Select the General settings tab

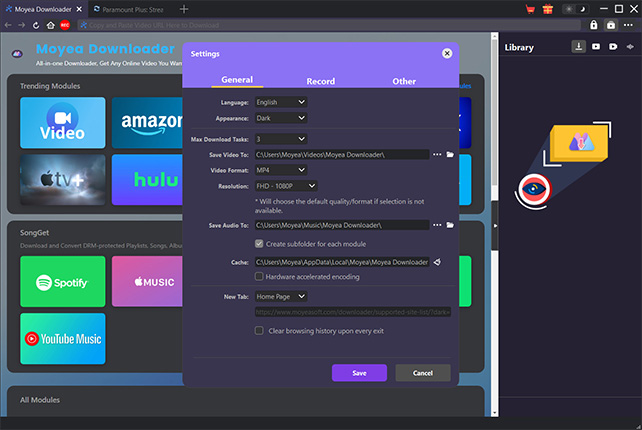pyautogui.click(x=237, y=80)
